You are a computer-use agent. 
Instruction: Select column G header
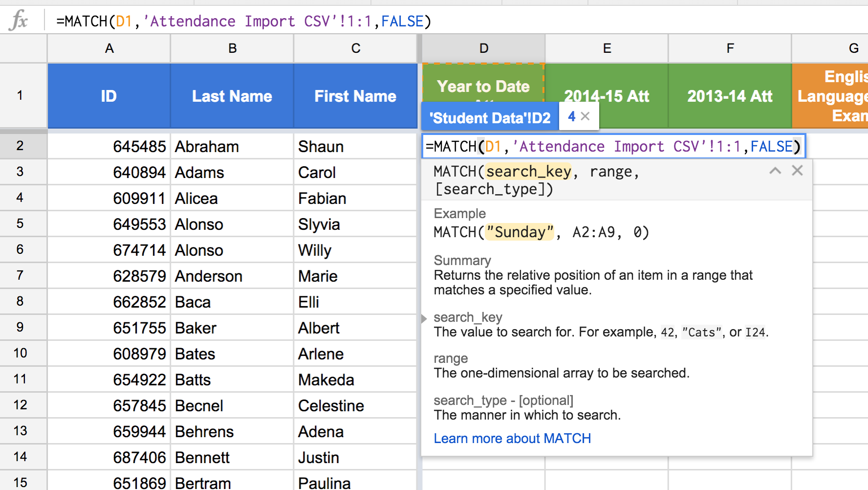(830, 48)
